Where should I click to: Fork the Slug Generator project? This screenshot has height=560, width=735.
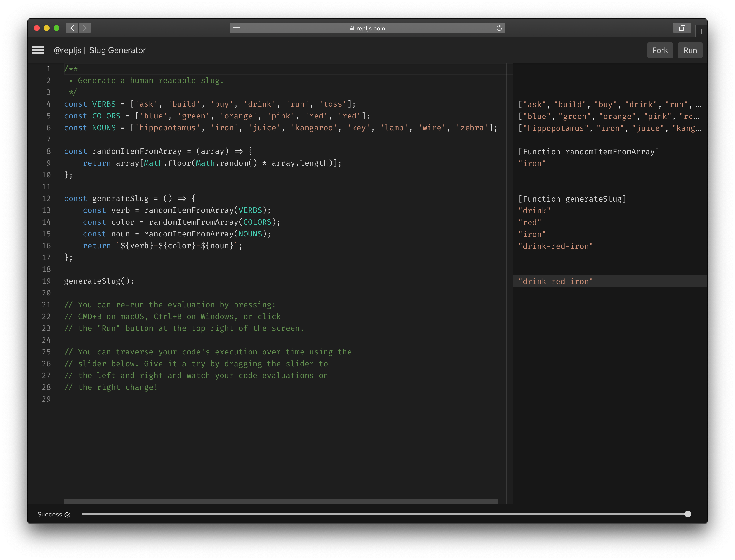660,50
